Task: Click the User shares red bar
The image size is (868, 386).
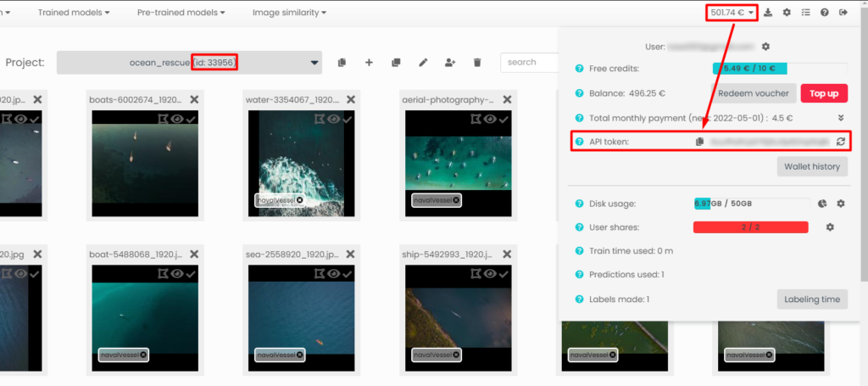Action: point(751,227)
